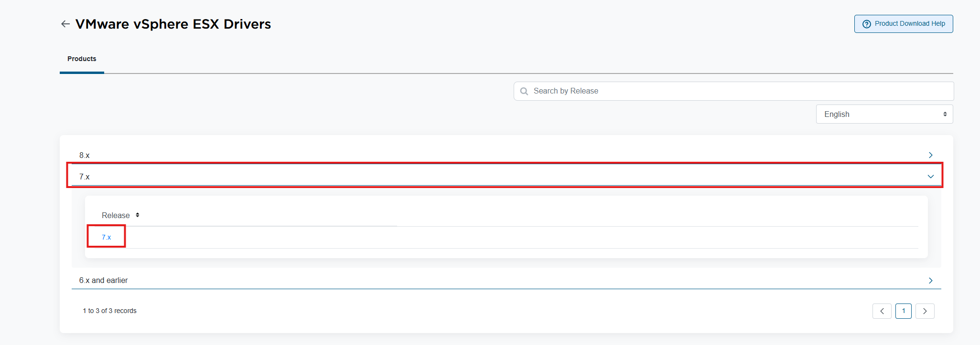Click the up-down arrows on the language selector
980x345 pixels.
pyautogui.click(x=945, y=115)
